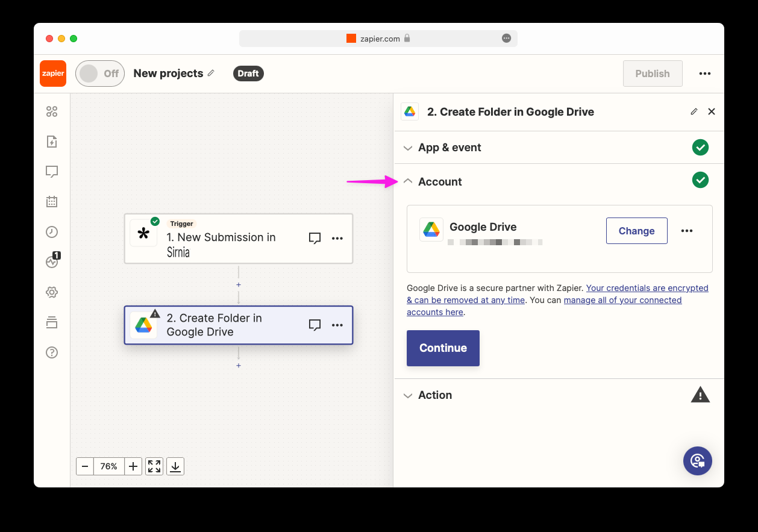Open the support chat bubble
Image resolution: width=758 pixels, height=532 pixels.
pos(698,461)
